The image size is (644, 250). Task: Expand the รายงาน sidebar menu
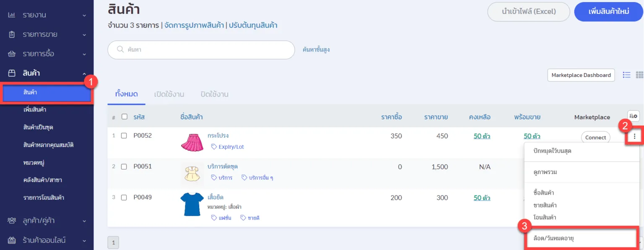[x=46, y=15]
